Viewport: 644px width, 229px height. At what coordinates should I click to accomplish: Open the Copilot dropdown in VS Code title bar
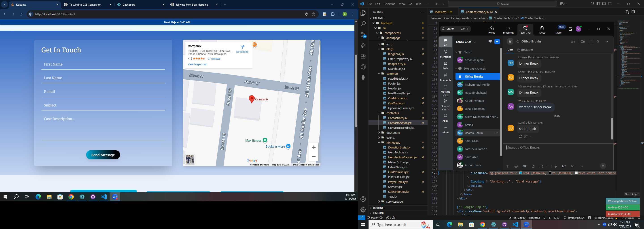(x=566, y=4)
